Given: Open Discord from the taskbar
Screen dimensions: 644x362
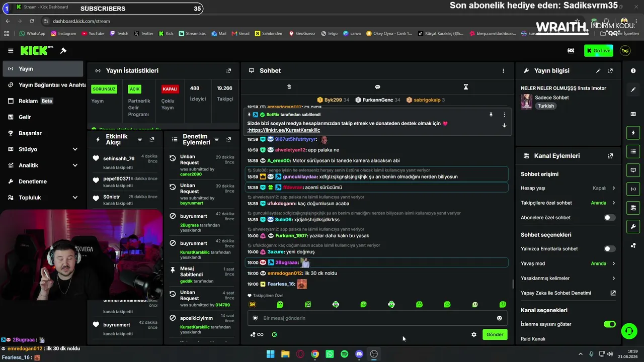Looking at the screenshot, I should (359, 354).
